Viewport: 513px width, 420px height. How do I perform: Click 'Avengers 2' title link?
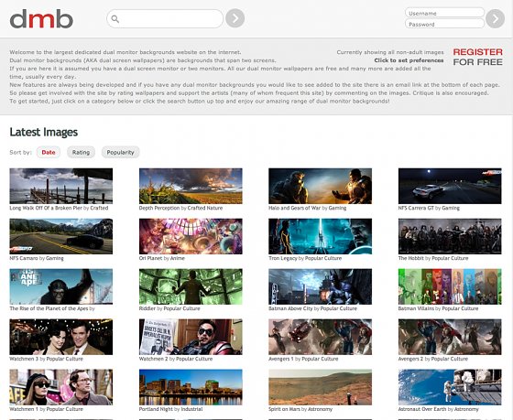[x=410, y=359]
